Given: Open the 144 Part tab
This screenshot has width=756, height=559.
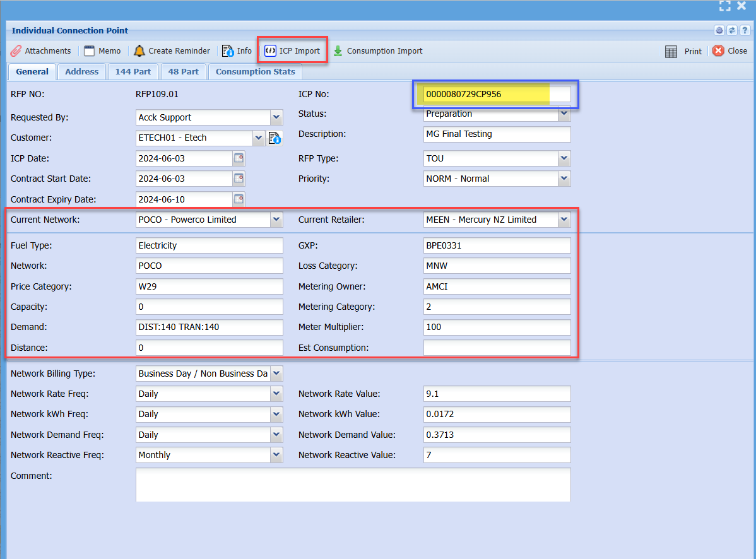Looking at the screenshot, I should point(133,72).
